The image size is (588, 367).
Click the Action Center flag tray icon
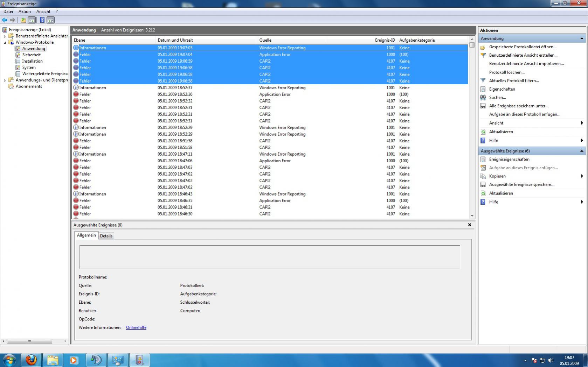pyautogui.click(x=534, y=360)
